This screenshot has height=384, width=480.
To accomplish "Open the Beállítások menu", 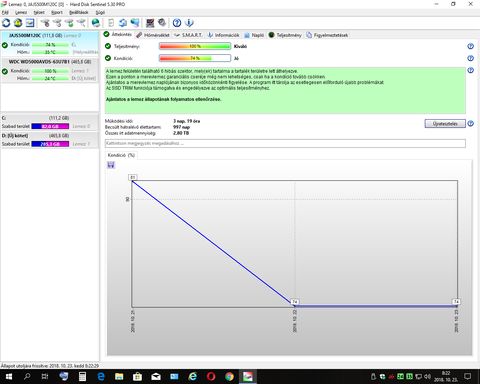I will [x=79, y=12].
